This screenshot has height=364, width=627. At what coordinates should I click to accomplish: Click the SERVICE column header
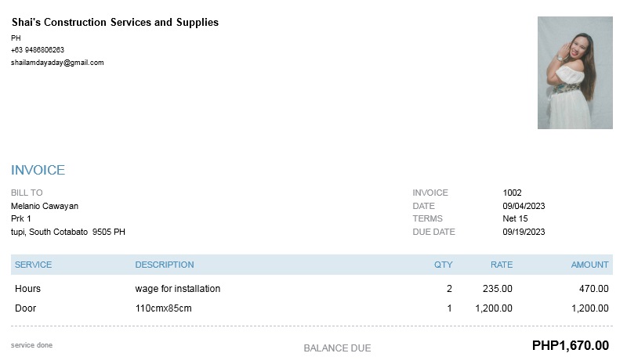[x=33, y=265]
